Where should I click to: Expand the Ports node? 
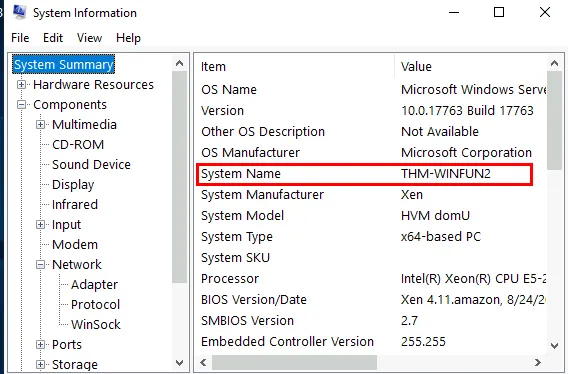(x=41, y=344)
